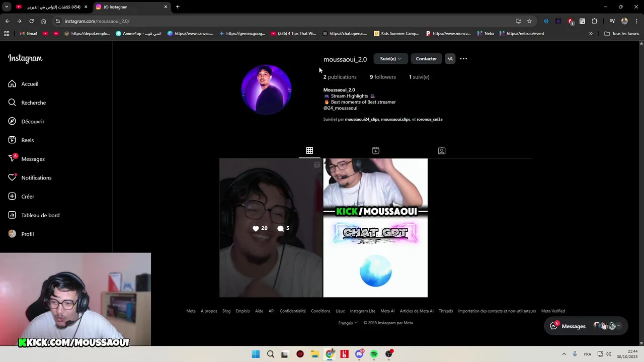Image resolution: width=644 pixels, height=362 pixels.
Task: Open moussaoui24_clips follower link
Action: coord(362,120)
